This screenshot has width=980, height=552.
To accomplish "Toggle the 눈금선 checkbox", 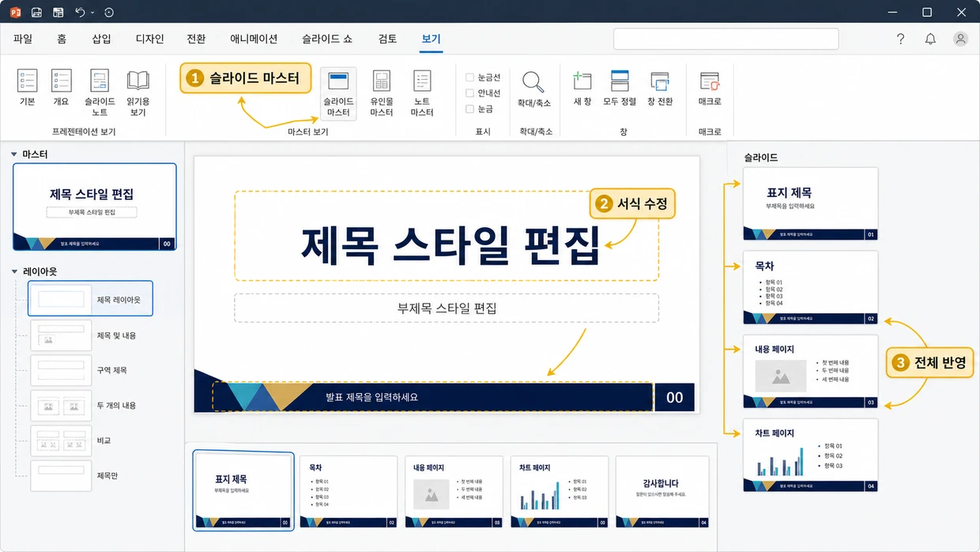I will [x=469, y=78].
